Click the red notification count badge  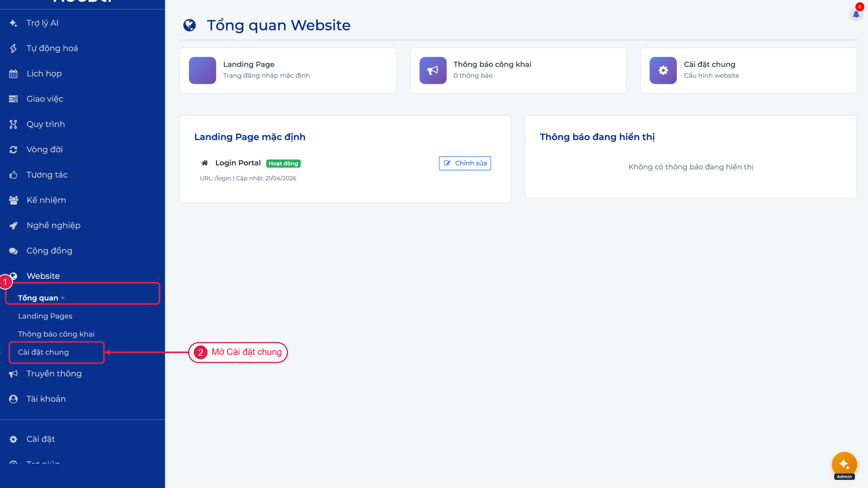point(860,7)
